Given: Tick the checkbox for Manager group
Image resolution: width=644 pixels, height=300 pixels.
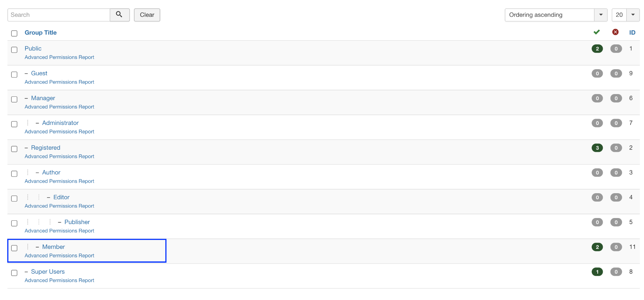Looking at the screenshot, I should [x=14, y=99].
